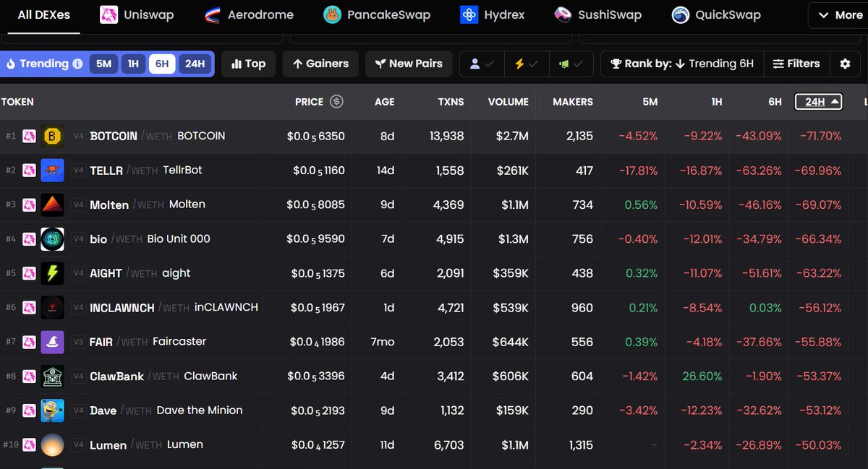Screen dimensions: 868x469
Task: Click the Aerodrome logo icon
Action: (213, 14)
